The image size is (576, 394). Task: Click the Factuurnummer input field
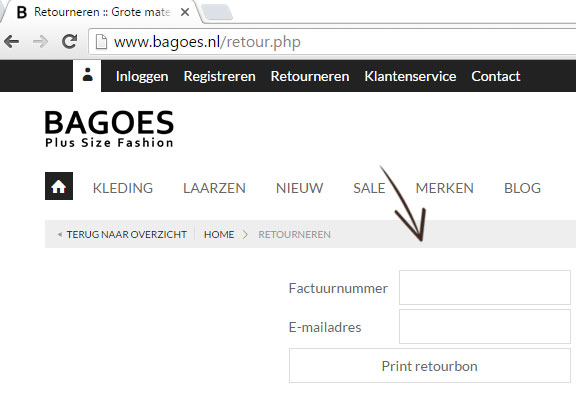click(x=485, y=288)
